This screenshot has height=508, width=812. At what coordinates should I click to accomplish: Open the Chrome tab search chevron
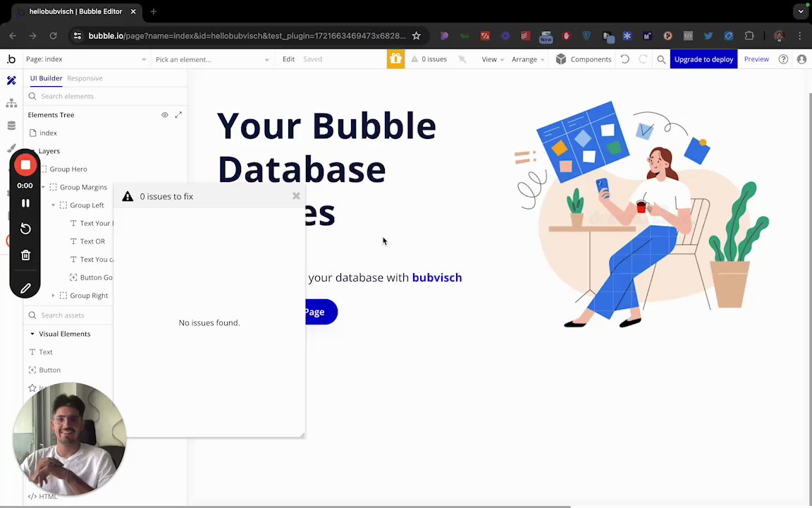(x=801, y=11)
